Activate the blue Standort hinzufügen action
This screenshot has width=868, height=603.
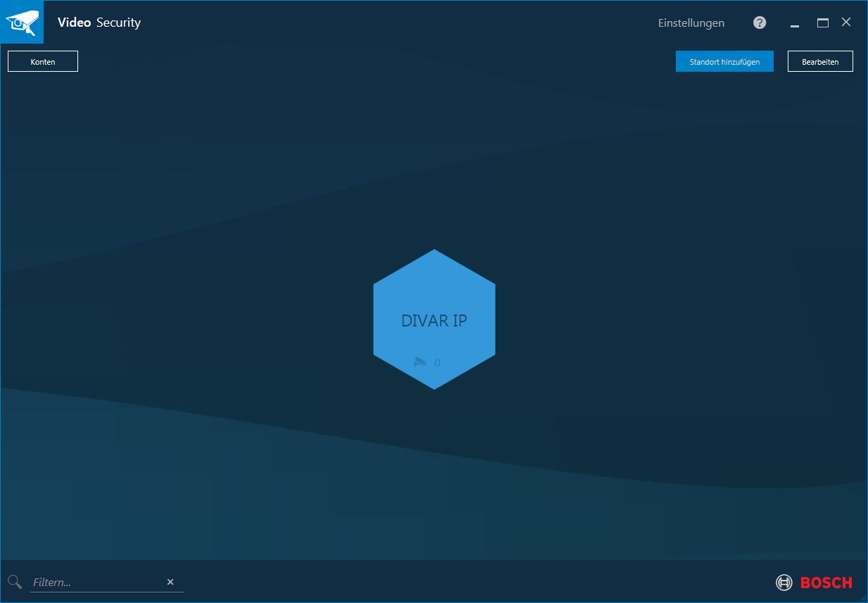pyautogui.click(x=724, y=61)
